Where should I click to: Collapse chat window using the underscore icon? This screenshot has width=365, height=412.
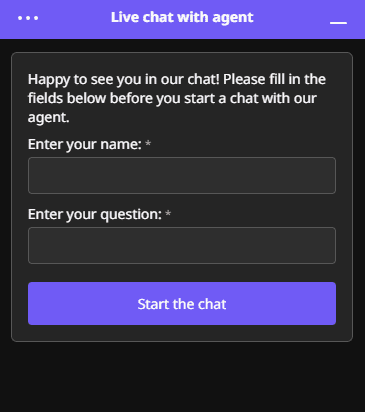(x=338, y=22)
